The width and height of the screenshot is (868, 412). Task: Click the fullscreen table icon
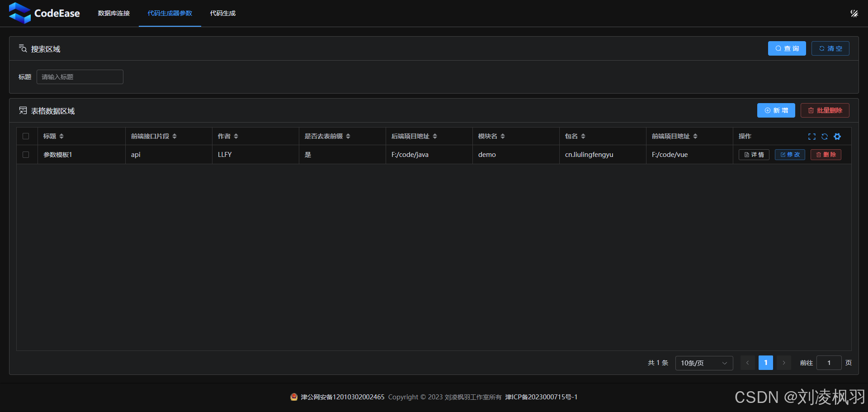[812, 137]
